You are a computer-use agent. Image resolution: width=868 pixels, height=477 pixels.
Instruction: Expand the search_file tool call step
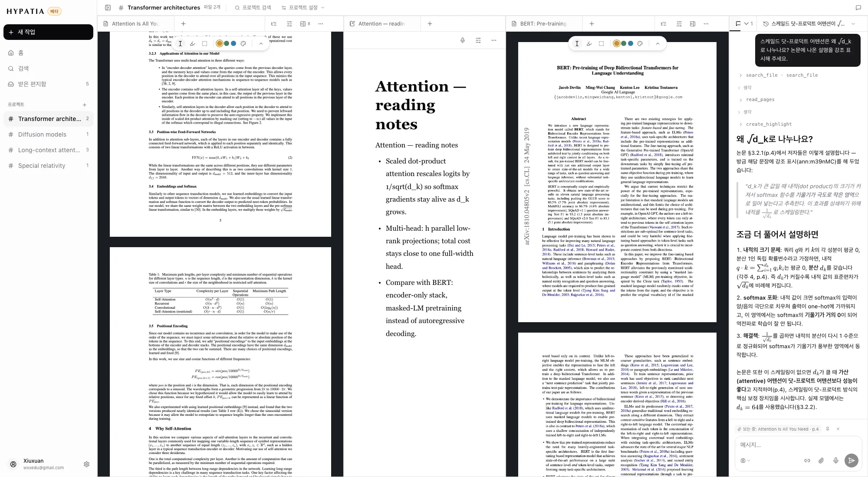point(779,75)
